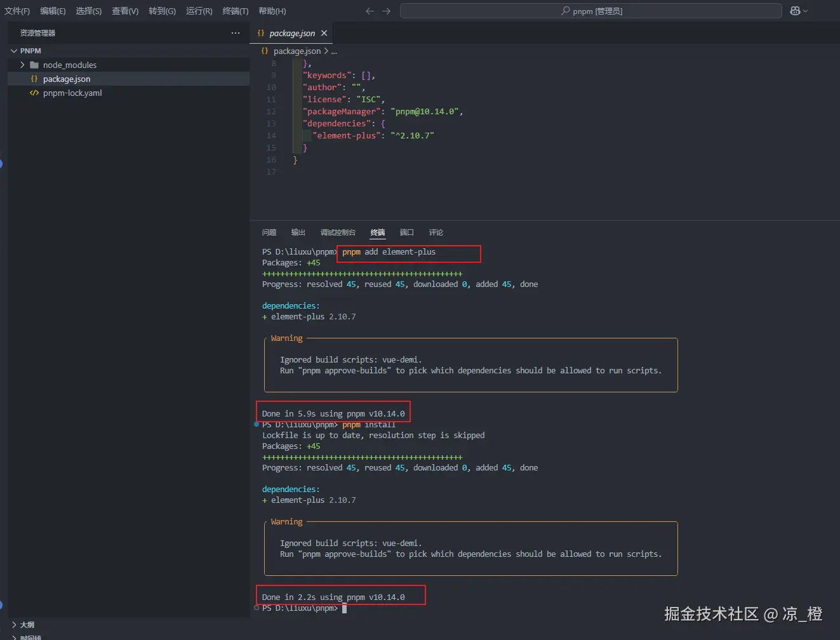
Task: Select the node_modules folder icon
Action: (x=34, y=65)
